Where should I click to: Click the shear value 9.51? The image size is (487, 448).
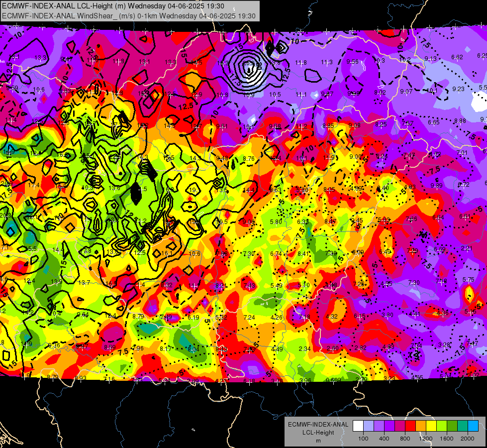click(x=222, y=126)
